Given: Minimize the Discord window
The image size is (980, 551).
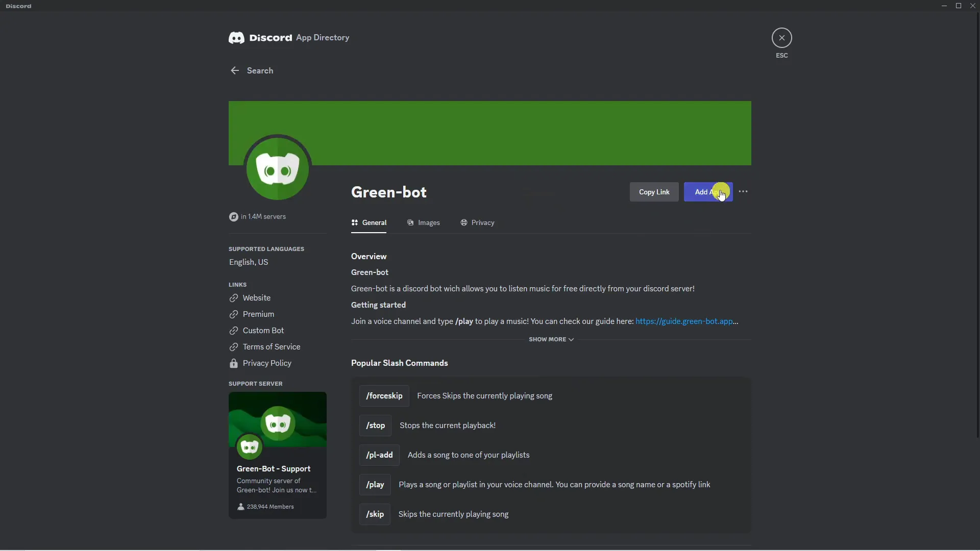Looking at the screenshot, I should [944, 6].
